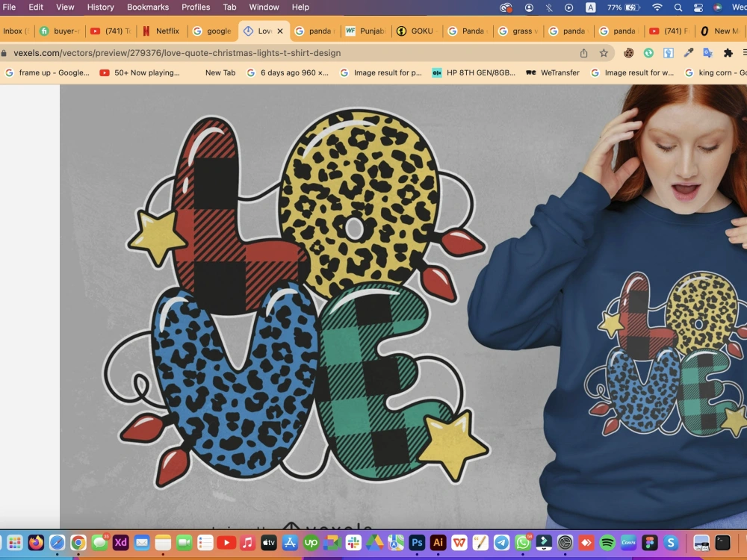747x560 pixels.
Task: Open the 'frame up - Google...' bookmark
Action: [x=47, y=73]
